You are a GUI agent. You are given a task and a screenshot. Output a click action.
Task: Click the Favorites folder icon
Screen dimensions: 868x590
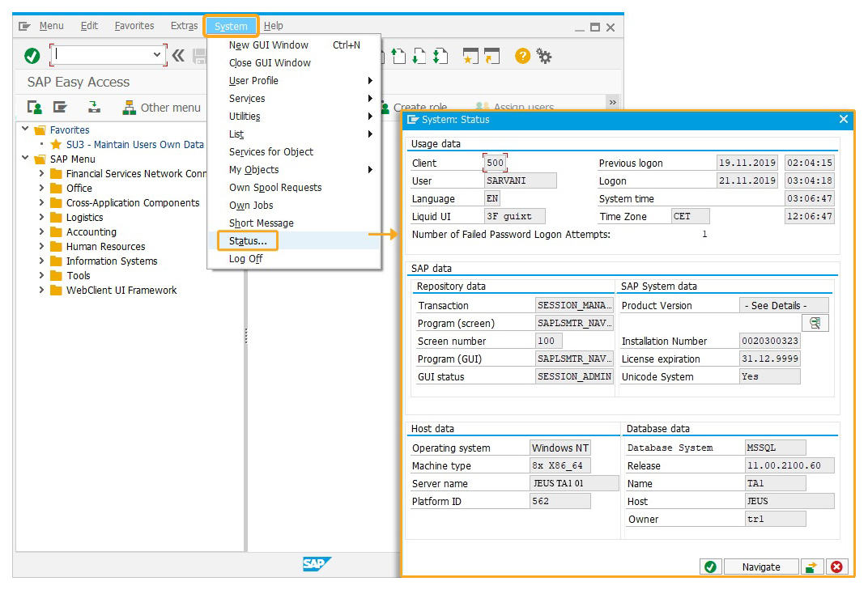[40, 130]
